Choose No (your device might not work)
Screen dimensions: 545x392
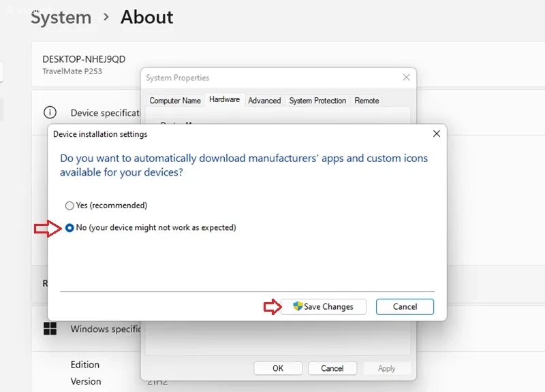(69, 228)
